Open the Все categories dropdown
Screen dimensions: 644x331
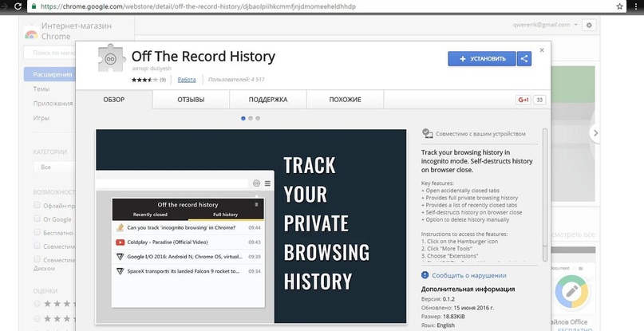[x=53, y=167]
